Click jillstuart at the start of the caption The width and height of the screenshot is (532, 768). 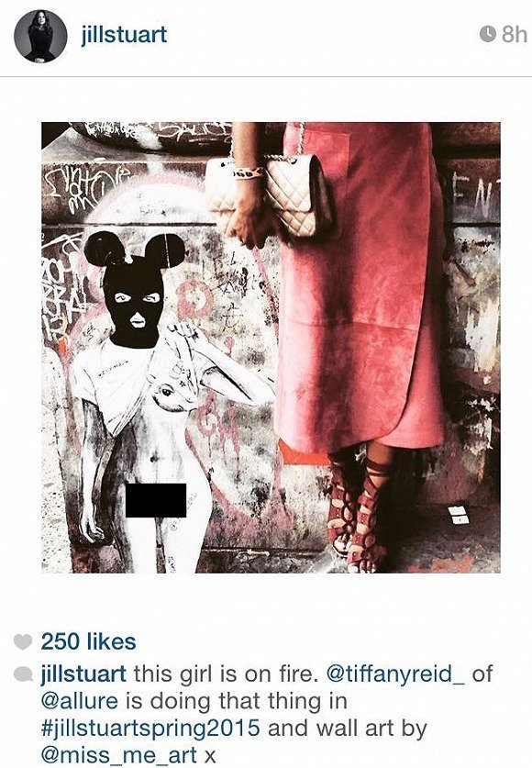click(x=83, y=674)
